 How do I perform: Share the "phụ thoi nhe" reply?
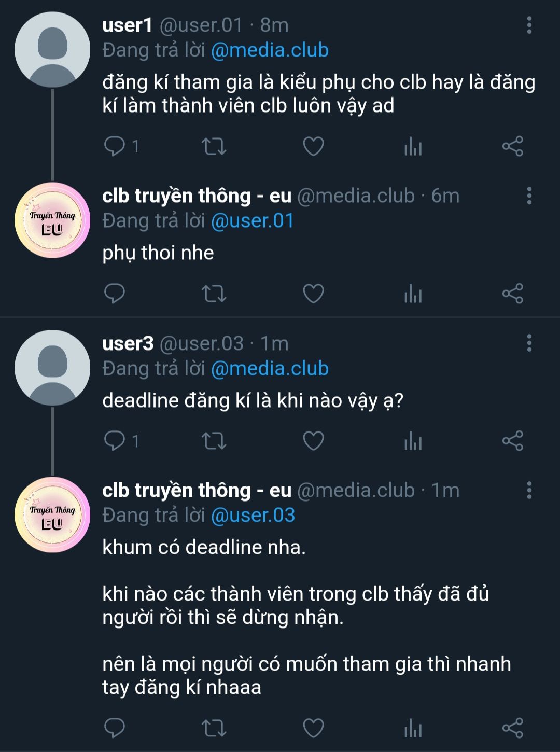click(x=512, y=294)
